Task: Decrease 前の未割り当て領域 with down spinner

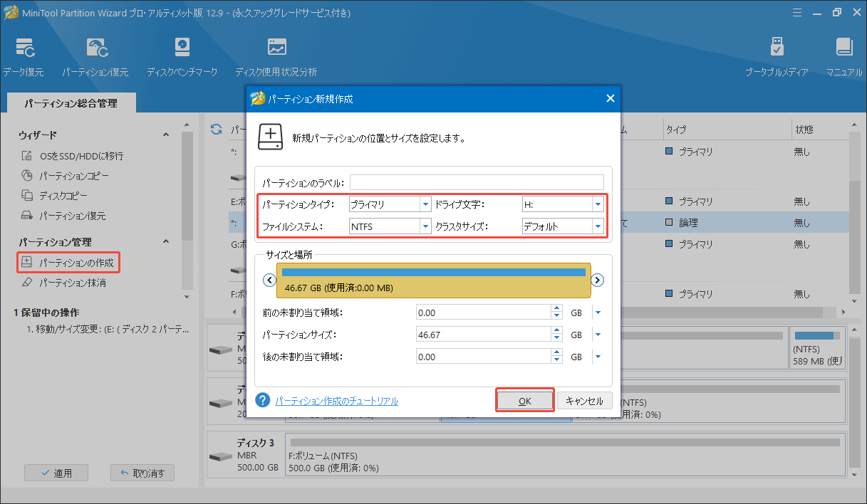Action: pyautogui.click(x=556, y=316)
